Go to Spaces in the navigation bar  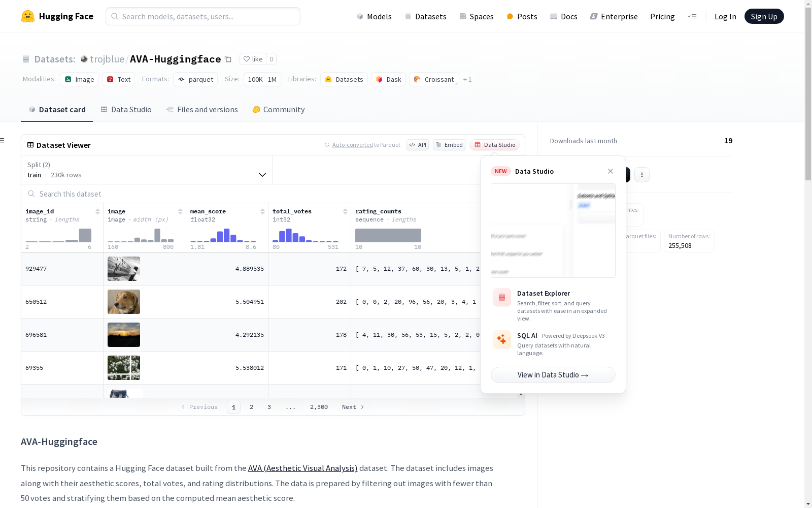click(x=477, y=16)
